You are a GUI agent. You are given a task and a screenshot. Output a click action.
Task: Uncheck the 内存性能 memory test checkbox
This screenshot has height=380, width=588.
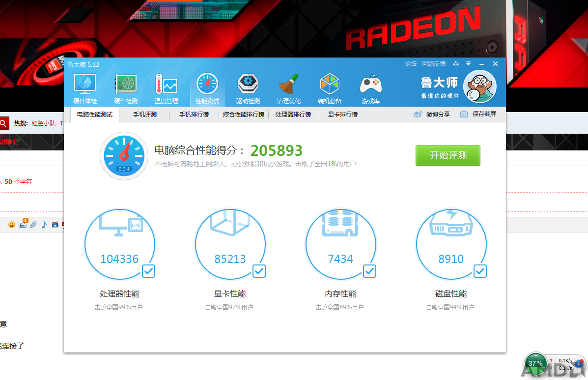pyautogui.click(x=369, y=271)
